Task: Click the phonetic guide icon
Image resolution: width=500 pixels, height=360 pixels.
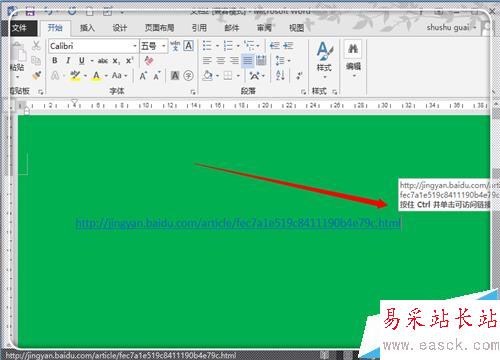Action: tap(175, 46)
